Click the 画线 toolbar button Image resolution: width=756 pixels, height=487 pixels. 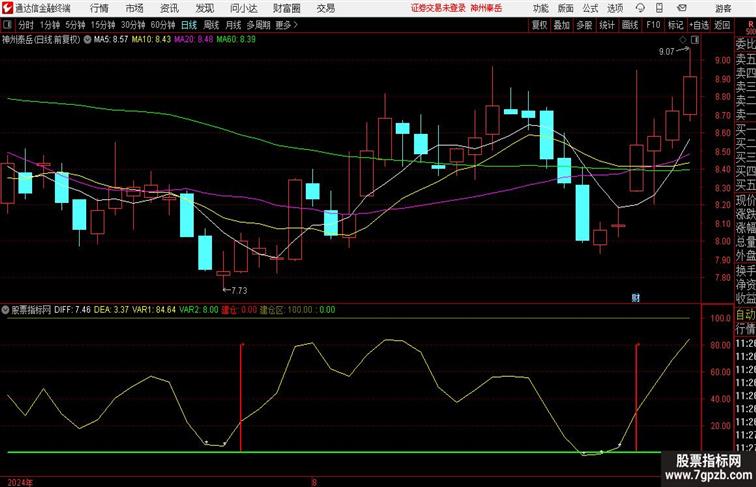(630, 25)
